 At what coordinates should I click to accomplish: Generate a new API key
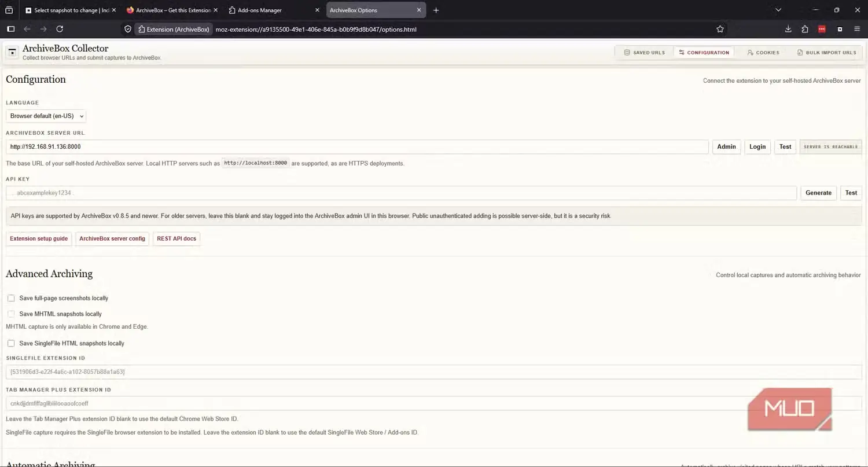(818, 193)
